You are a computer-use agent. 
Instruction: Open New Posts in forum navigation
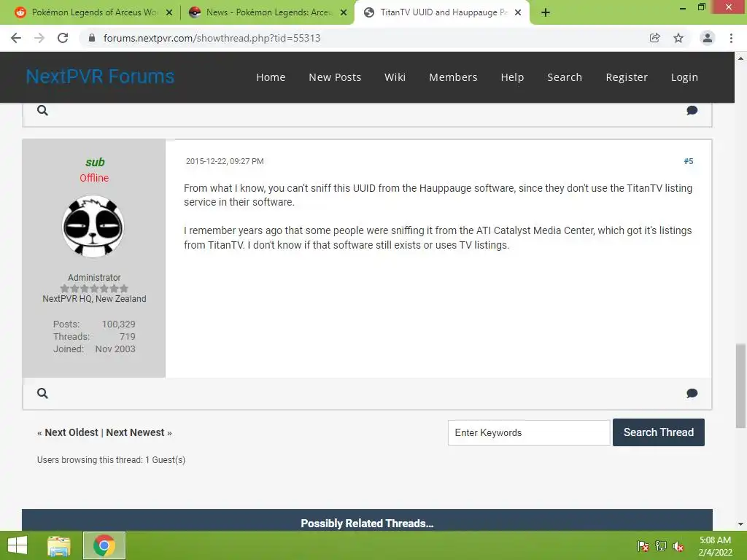pos(335,77)
